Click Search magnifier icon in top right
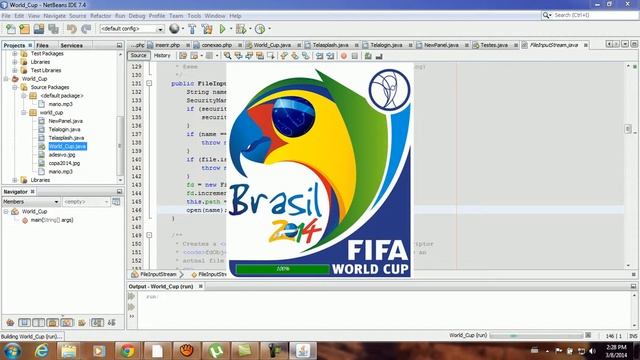This screenshot has height=360, width=640. [546, 15]
